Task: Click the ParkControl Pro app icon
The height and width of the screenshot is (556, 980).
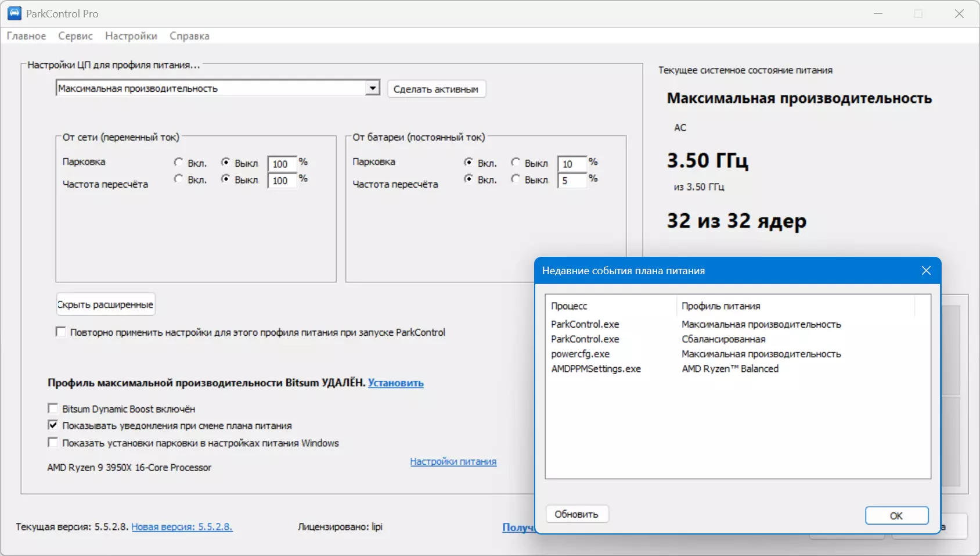Action: 14,13
